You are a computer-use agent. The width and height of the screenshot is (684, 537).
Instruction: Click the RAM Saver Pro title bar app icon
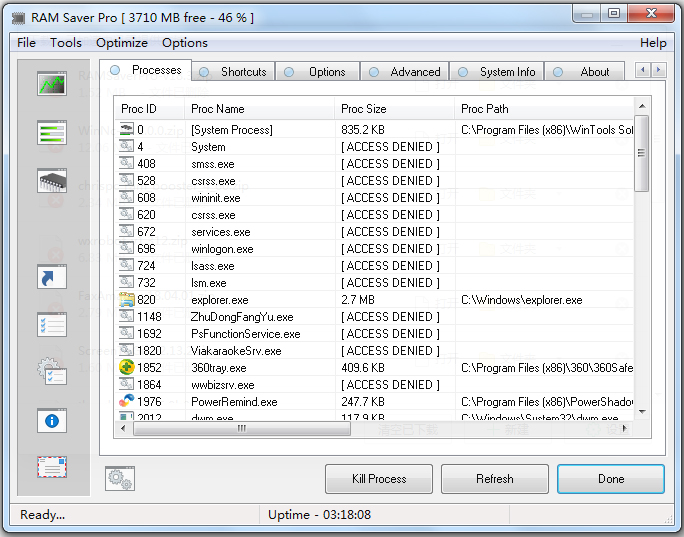[18, 18]
